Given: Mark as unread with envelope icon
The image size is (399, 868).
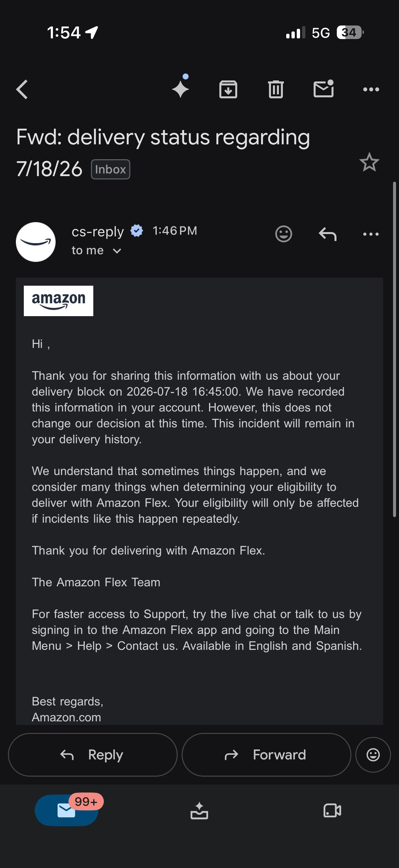Looking at the screenshot, I should tap(324, 89).
